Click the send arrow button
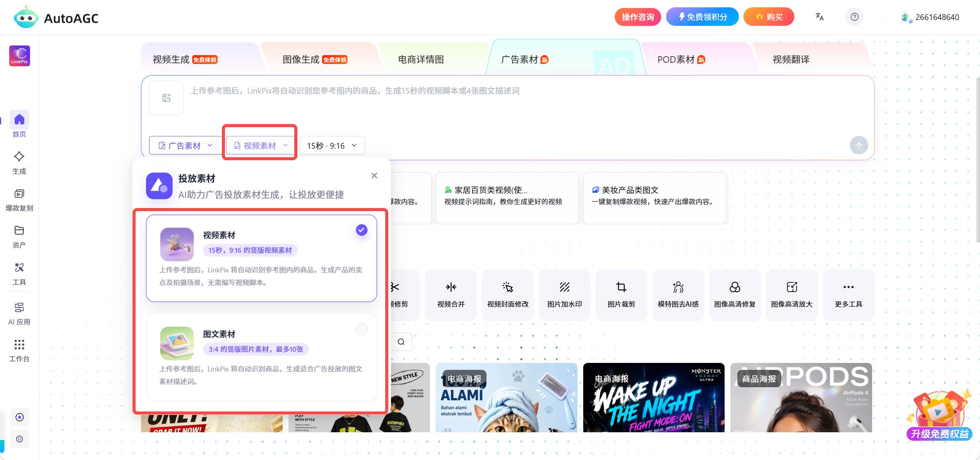Image resolution: width=980 pixels, height=460 pixels. click(859, 145)
